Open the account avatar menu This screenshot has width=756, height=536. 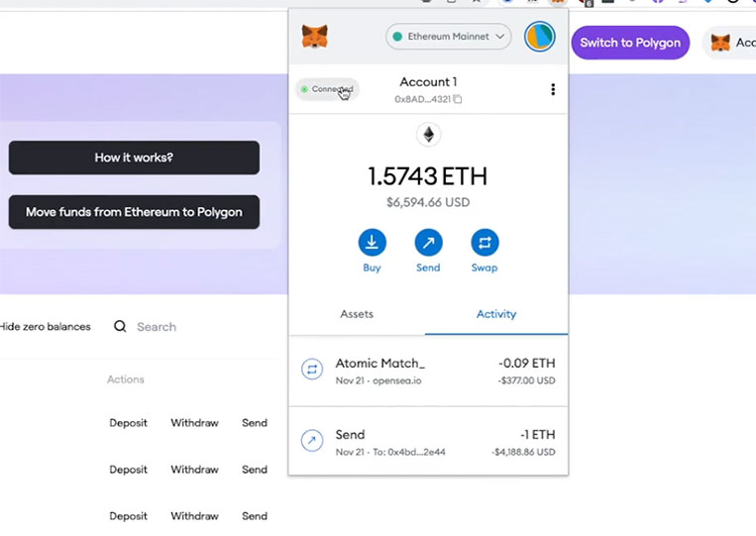(x=540, y=36)
